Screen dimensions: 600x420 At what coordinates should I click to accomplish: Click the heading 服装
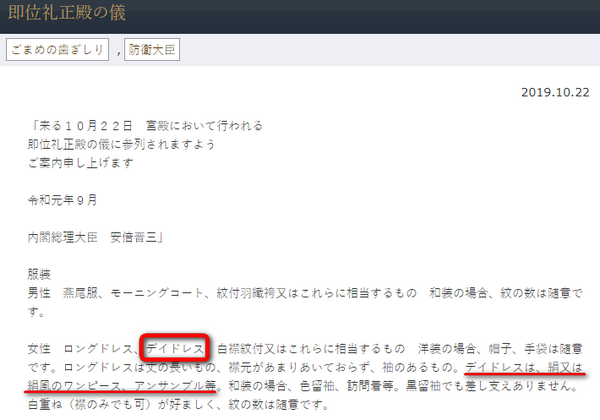(39, 274)
